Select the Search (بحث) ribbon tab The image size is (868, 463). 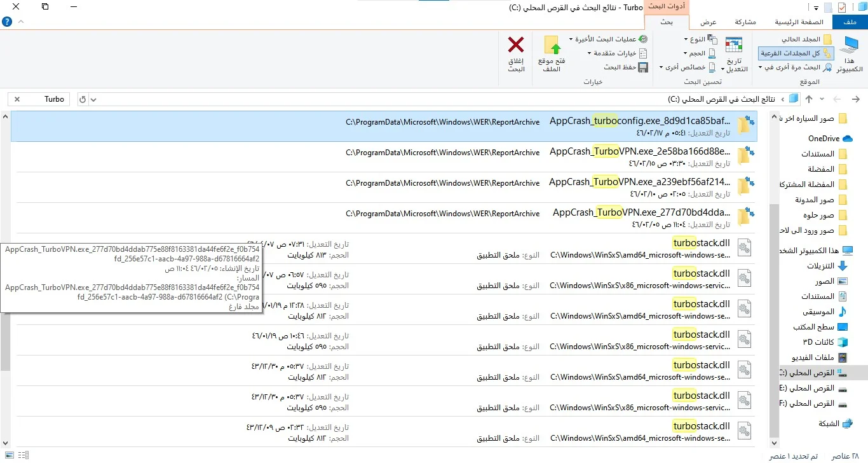667,22
